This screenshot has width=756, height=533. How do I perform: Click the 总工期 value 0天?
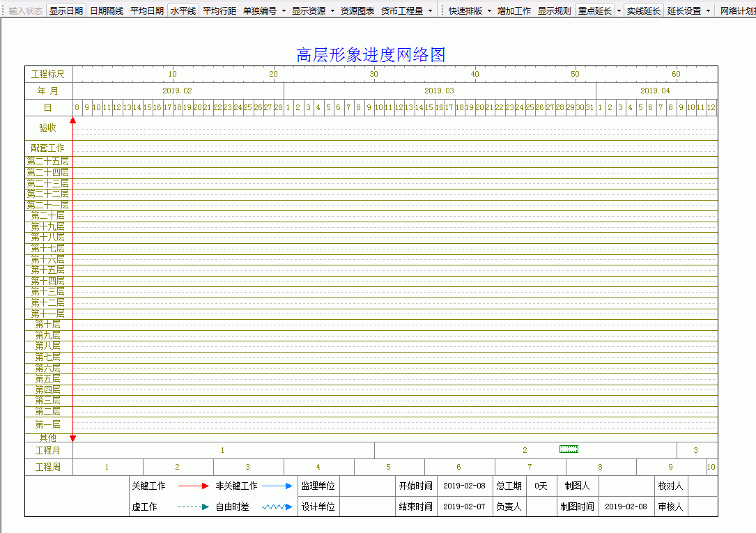[x=541, y=486]
